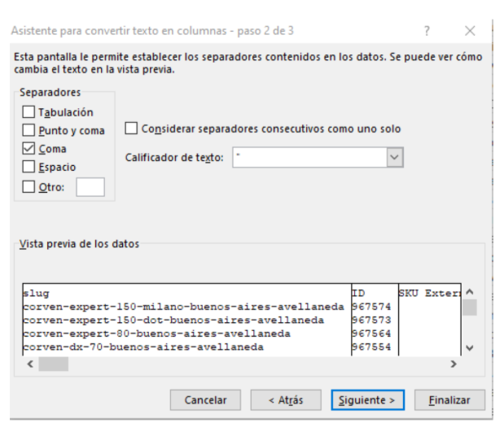The height and width of the screenshot is (423, 504).
Task: Open the Calificador de texto dropdown arrow
Action: 395,157
